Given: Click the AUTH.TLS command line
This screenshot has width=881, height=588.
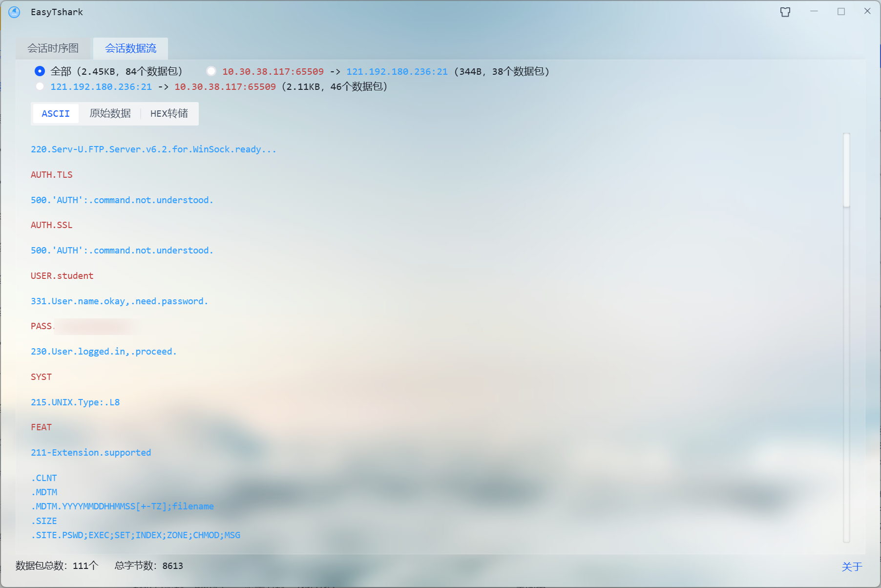Looking at the screenshot, I should (51, 174).
